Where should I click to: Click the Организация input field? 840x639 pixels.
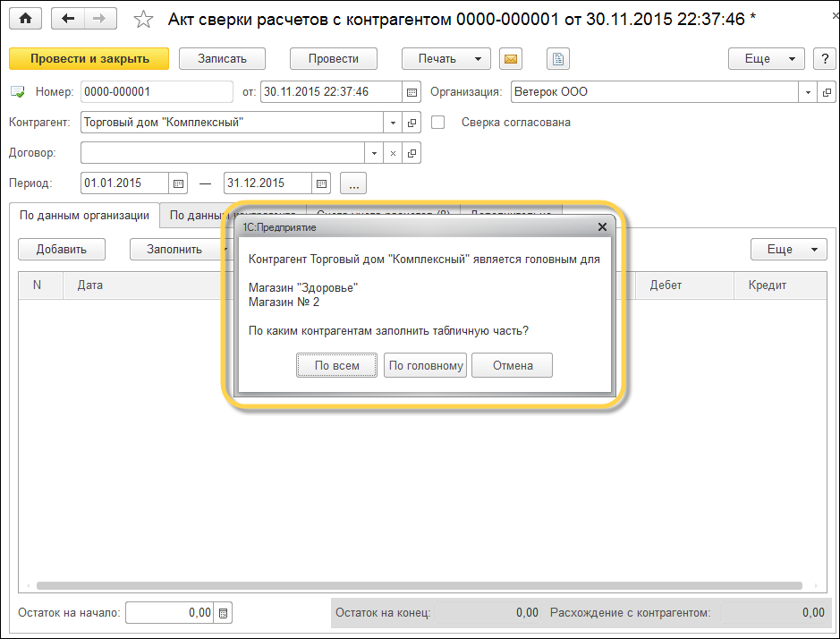[655, 92]
